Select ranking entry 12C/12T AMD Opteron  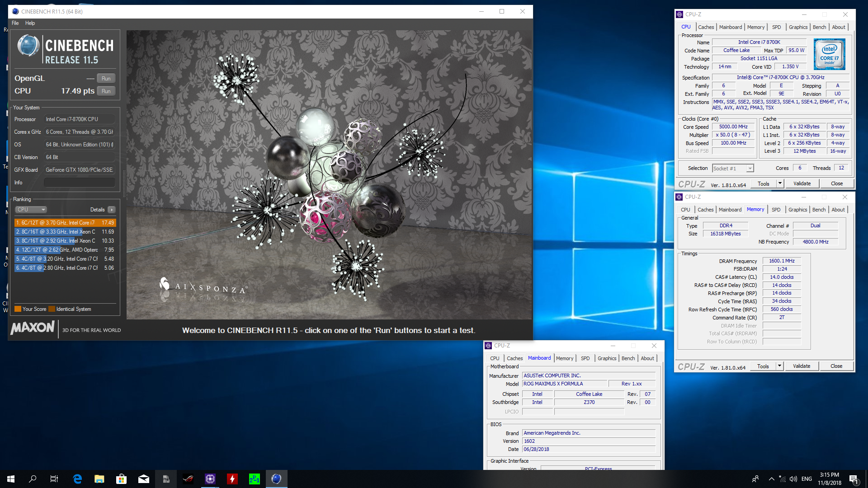65,250
